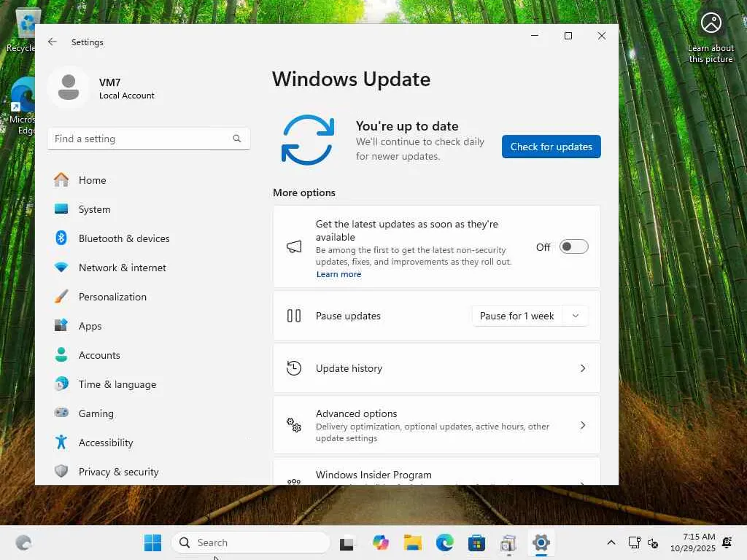The image size is (747, 560).
Task: Click the Find a setting field
Action: (x=149, y=139)
